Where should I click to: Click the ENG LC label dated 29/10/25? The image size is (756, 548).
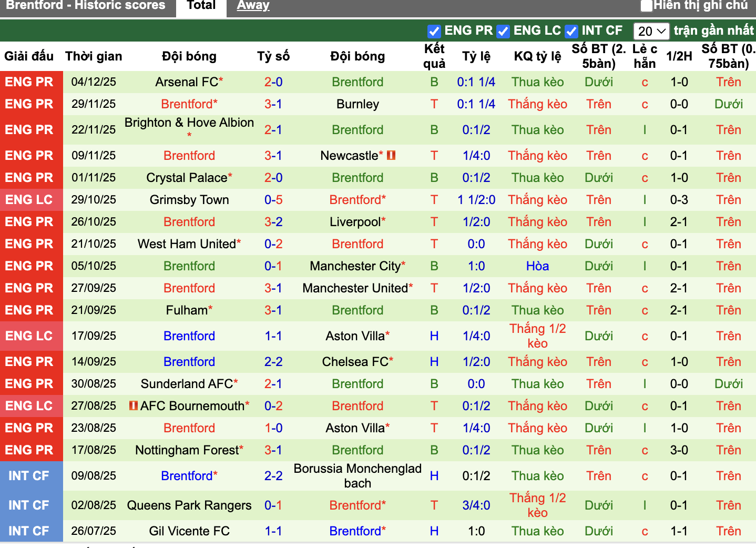pyautogui.click(x=29, y=200)
